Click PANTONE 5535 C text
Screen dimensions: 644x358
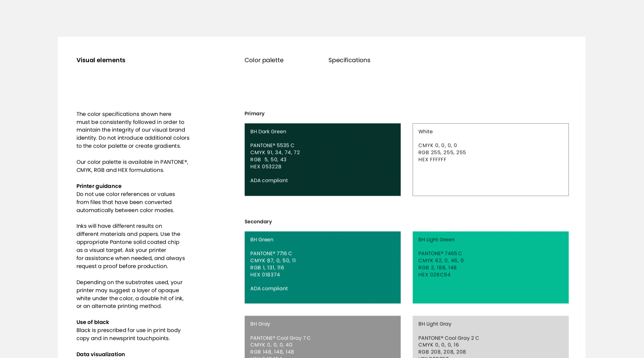pyautogui.click(x=272, y=145)
